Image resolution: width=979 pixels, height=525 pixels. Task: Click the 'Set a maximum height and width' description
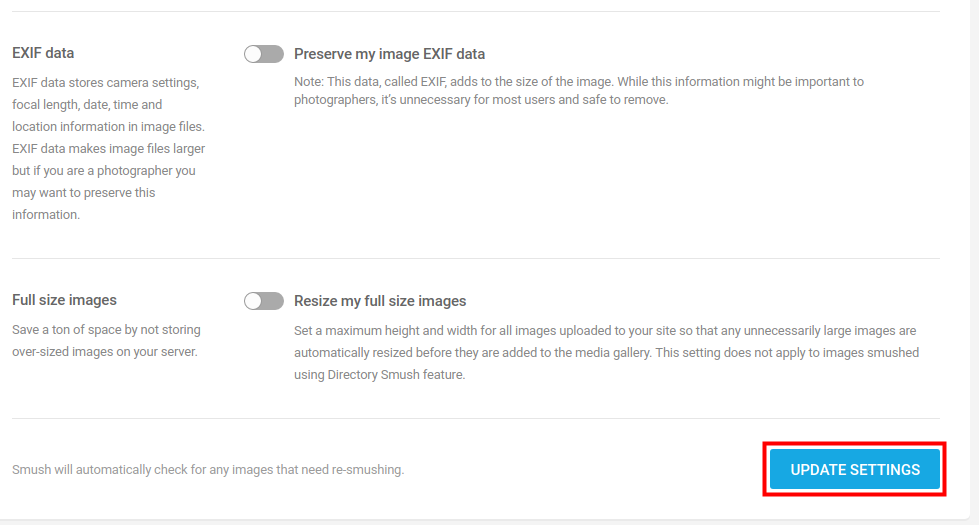(605, 330)
